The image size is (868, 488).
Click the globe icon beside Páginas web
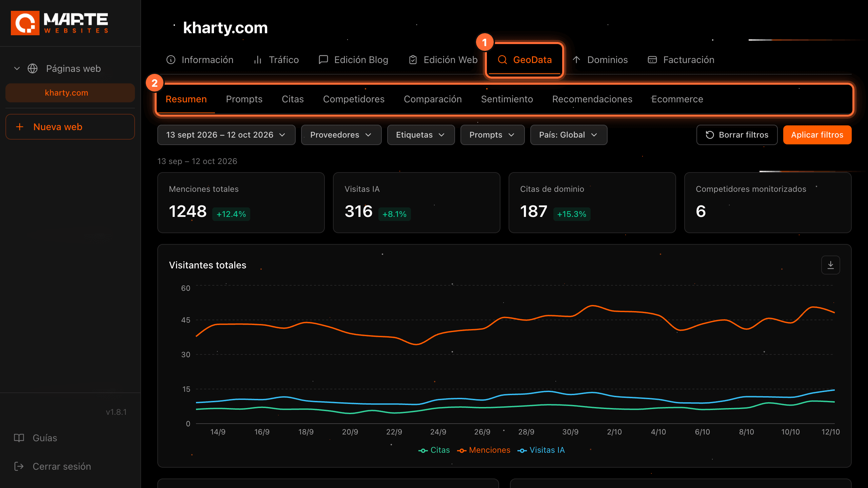(x=33, y=68)
